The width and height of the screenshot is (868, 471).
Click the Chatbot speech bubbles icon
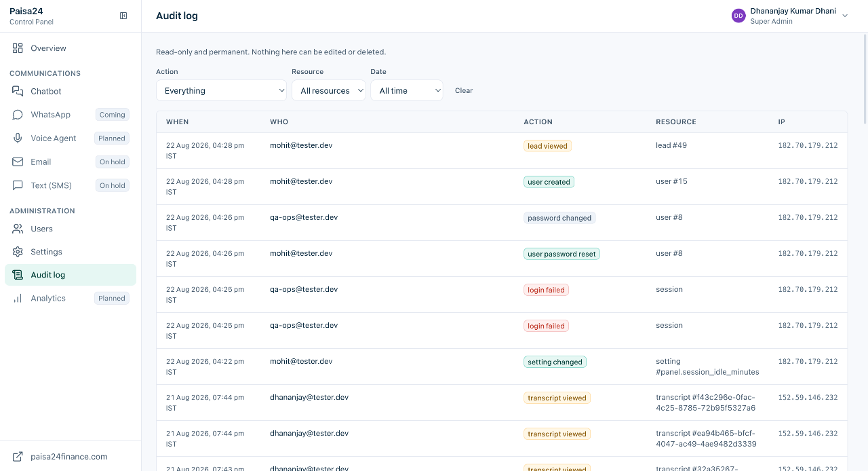[x=18, y=91]
